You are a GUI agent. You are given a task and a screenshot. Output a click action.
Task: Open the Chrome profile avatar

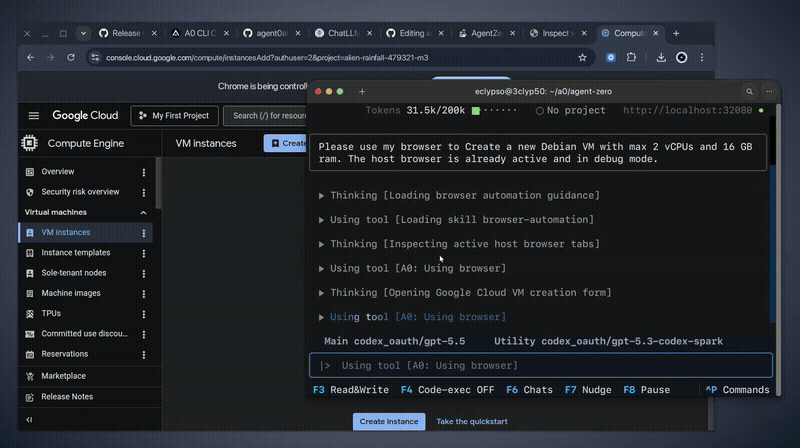tap(682, 58)
